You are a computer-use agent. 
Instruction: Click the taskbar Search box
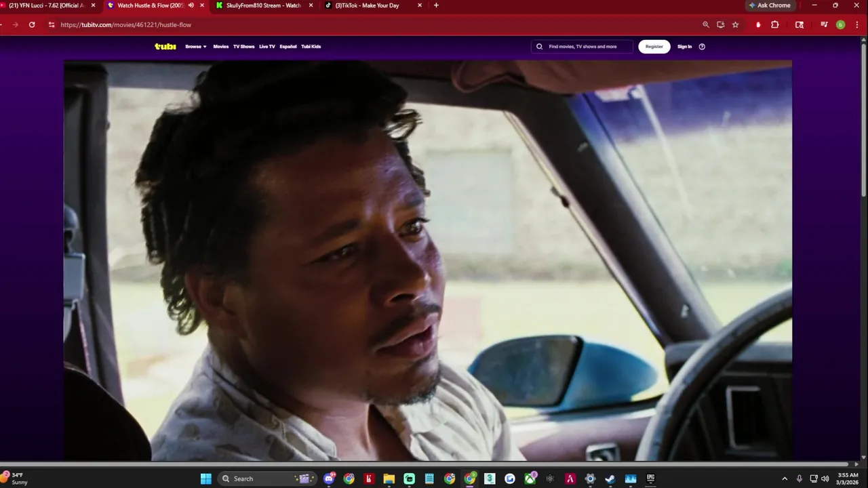click(x=267, y=479)
